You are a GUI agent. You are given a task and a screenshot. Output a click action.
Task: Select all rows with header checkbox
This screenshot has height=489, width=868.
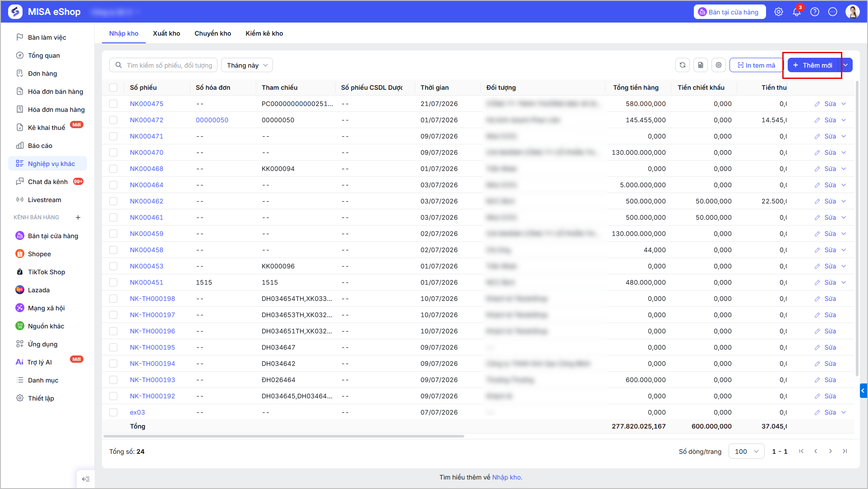pos(113,88)
